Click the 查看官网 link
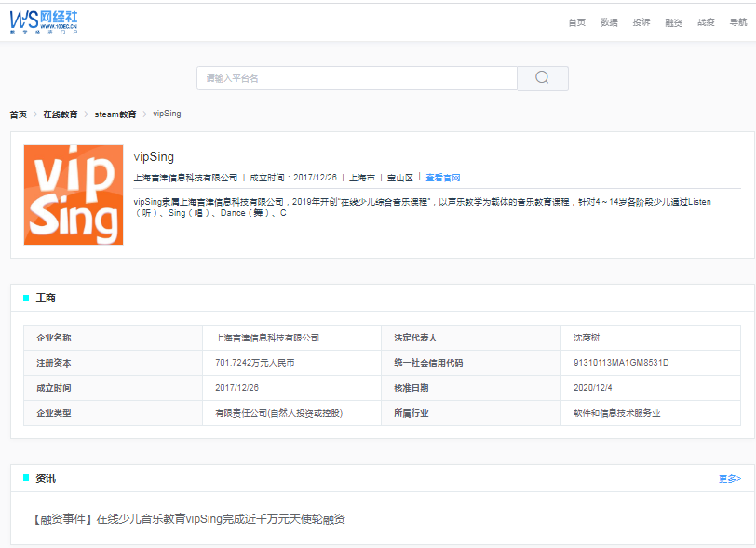Viewport: 756px width, 548px height. 443,178
